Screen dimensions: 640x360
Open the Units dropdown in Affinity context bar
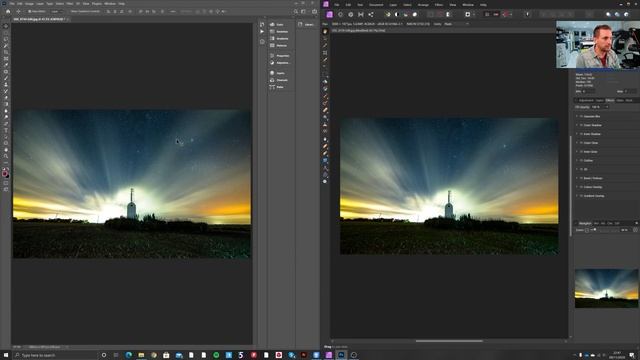pyautogui.click(x=456, y=24)
